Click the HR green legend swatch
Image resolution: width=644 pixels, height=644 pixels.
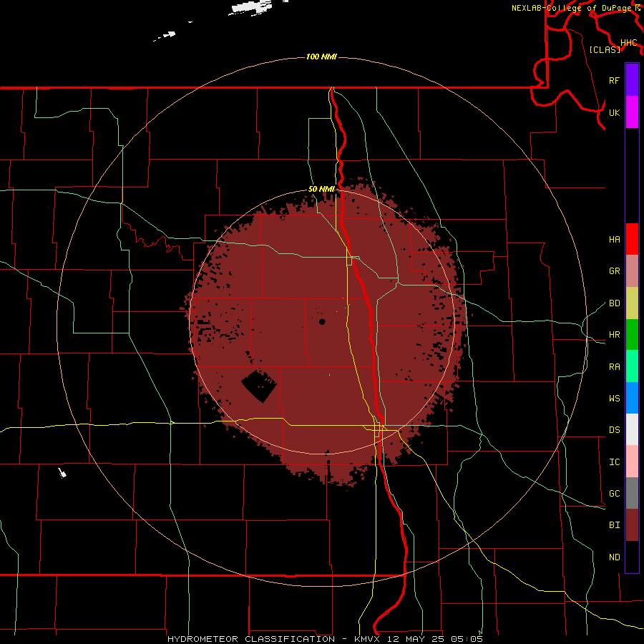pyautogui.click(x=632, y=334)
